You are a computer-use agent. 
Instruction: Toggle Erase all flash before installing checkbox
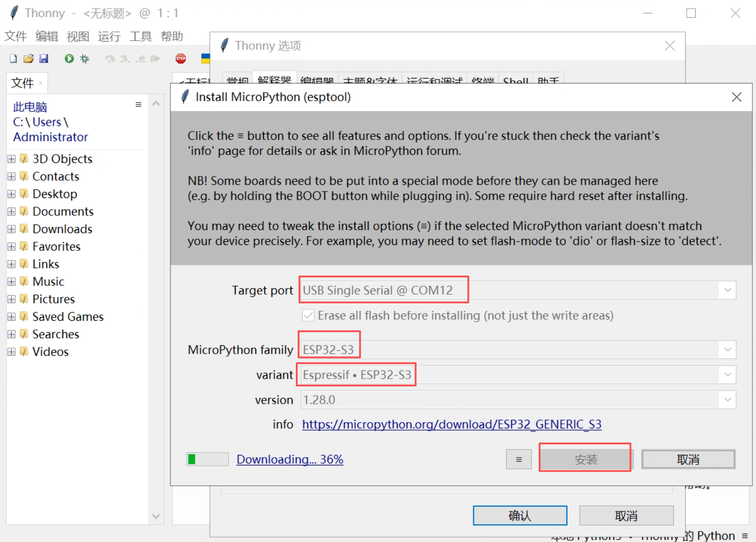(x=308, y=315)
